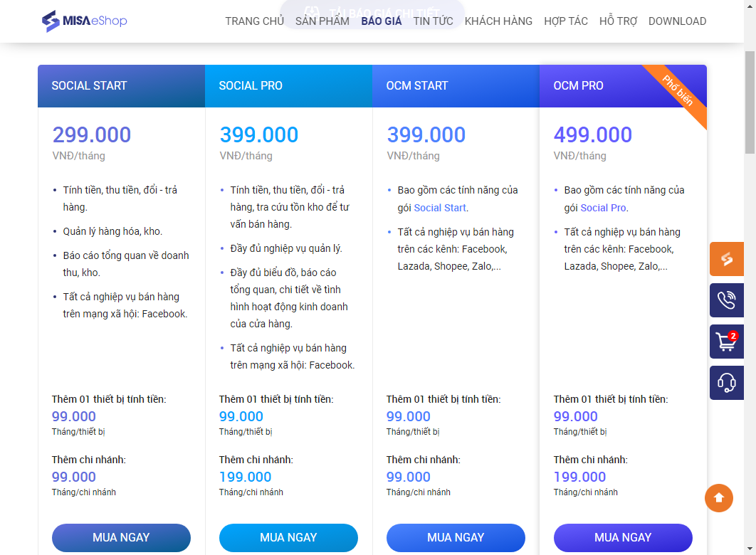The height and width of the screenshot is (555, 756).
Task: Open the orange MISA floating widget icon
Action: (x=726, y=259)
